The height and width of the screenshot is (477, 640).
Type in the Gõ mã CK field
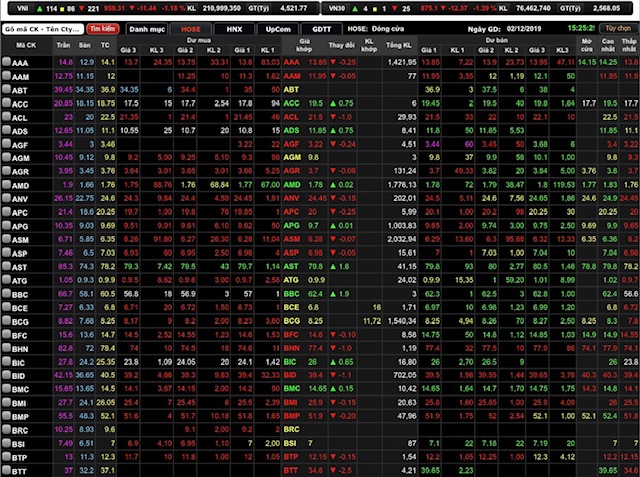click(42, 29)
